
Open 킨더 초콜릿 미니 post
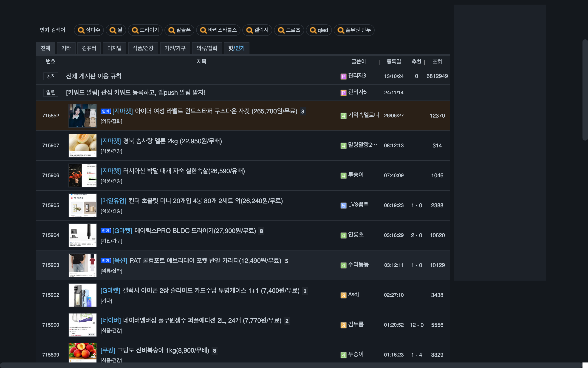tap(206, 201)
